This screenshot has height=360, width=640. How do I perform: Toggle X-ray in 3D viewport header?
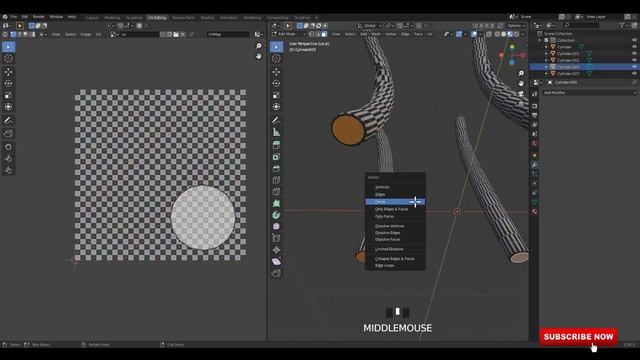[x=489, y=34]
